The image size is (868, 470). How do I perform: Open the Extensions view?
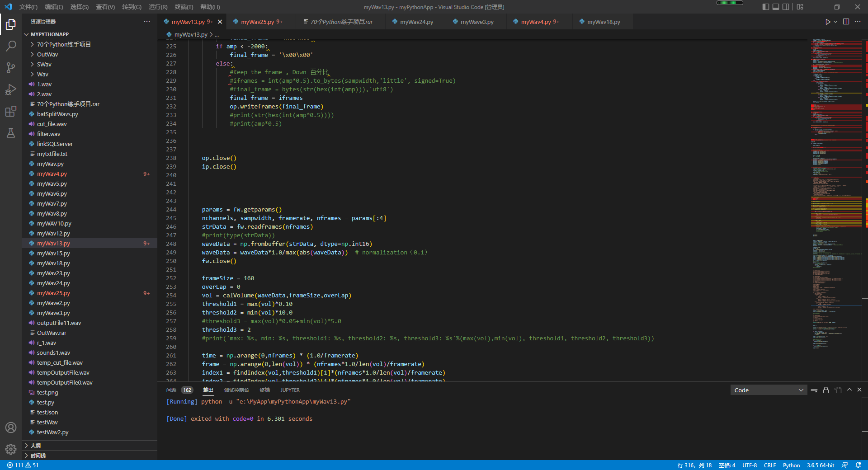pyautogui.click(x=11, y=111)
